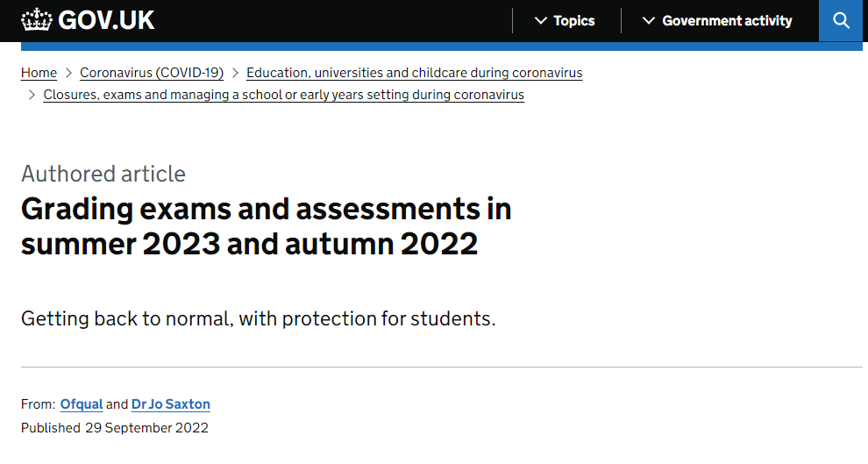Click the Grading exams and assessments heading

coord(267,226)
